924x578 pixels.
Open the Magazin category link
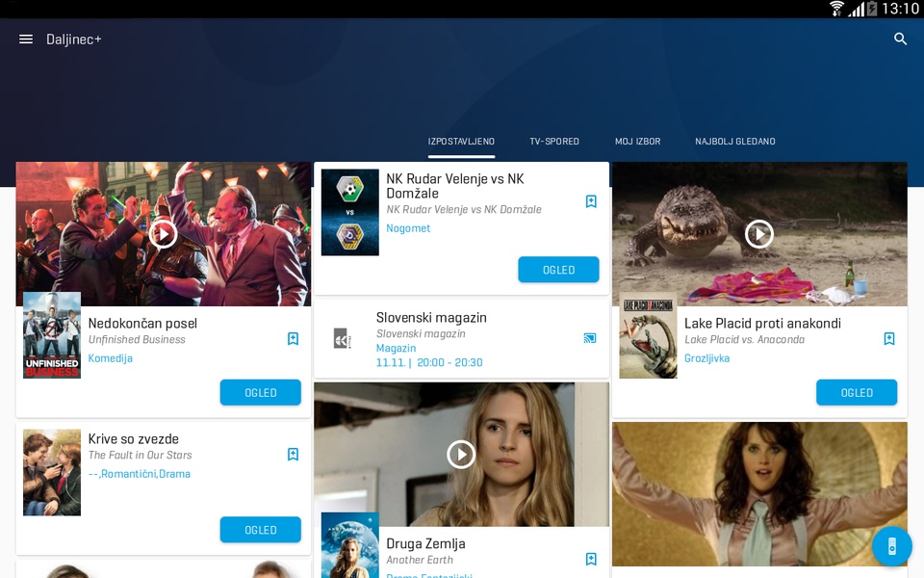coord(396,348)
